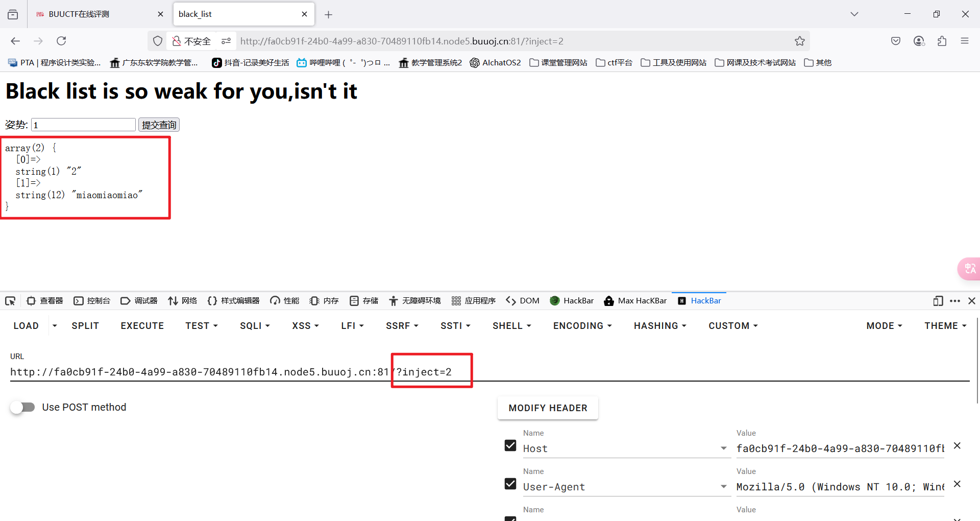The width and height of the screenshot is (980, 521).
Task: Click the 提交查询 submit button
Action: point(158,124)
